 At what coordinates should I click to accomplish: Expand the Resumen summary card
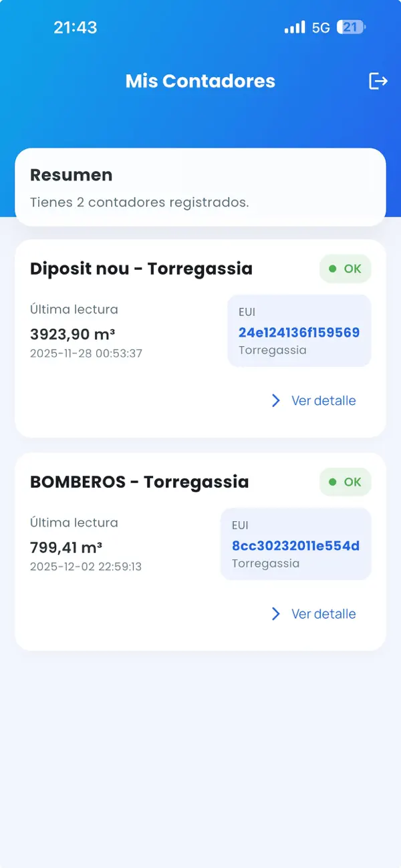(x=200, y=187)
